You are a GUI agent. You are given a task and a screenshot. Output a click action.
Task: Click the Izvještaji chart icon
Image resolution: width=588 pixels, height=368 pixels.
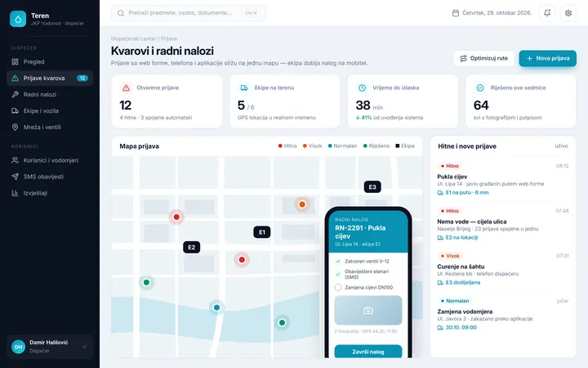point(15,193)
